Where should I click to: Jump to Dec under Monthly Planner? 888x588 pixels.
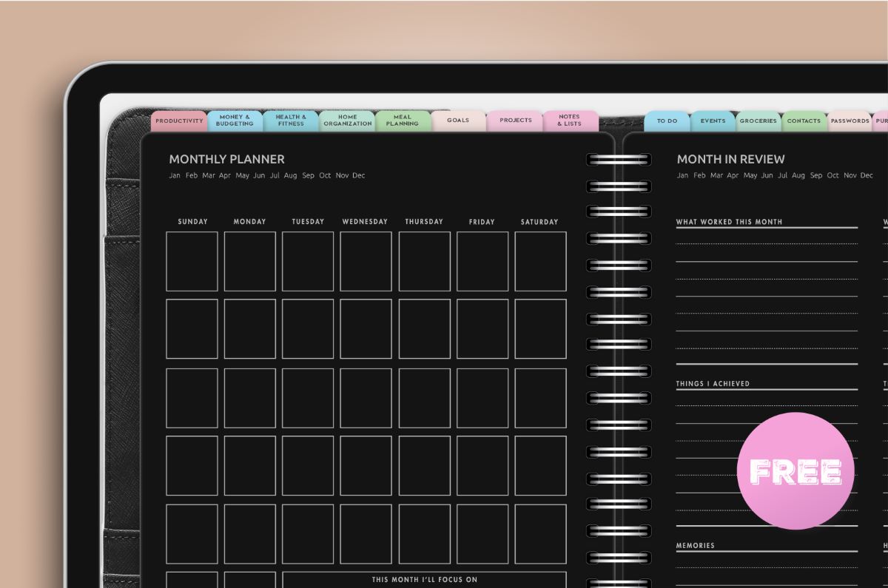[x=359, y=176]
